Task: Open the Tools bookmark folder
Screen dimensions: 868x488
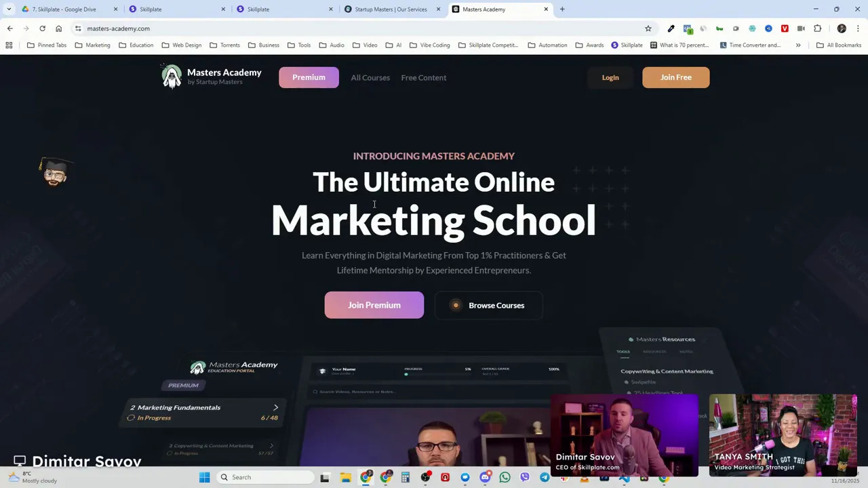Action: coord(299,45)
